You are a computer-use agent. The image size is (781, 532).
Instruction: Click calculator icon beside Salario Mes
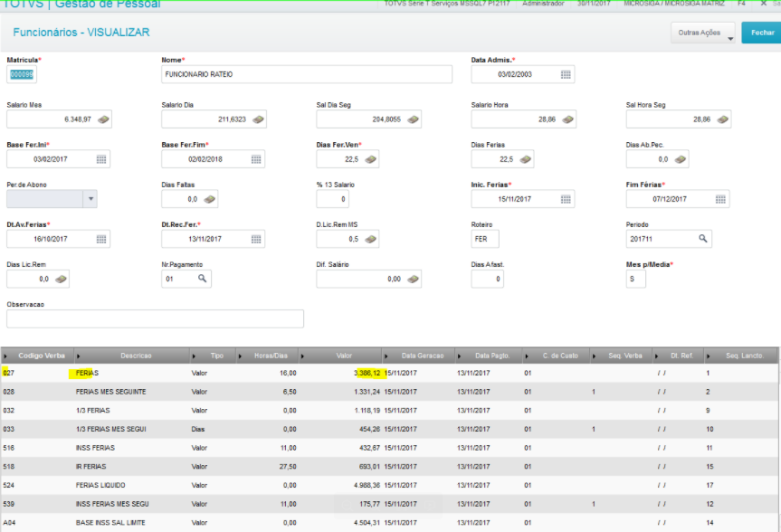tap(103, 119)
